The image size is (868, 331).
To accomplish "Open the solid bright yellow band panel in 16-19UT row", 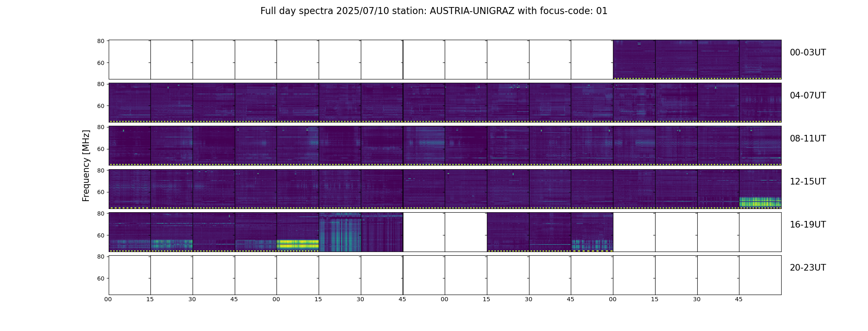I will pos(298,232).
